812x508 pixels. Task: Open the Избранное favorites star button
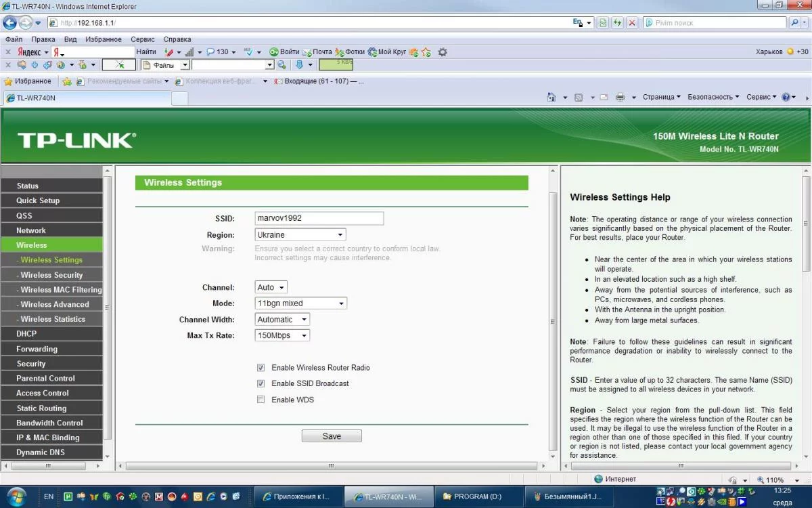pos(28,81)
